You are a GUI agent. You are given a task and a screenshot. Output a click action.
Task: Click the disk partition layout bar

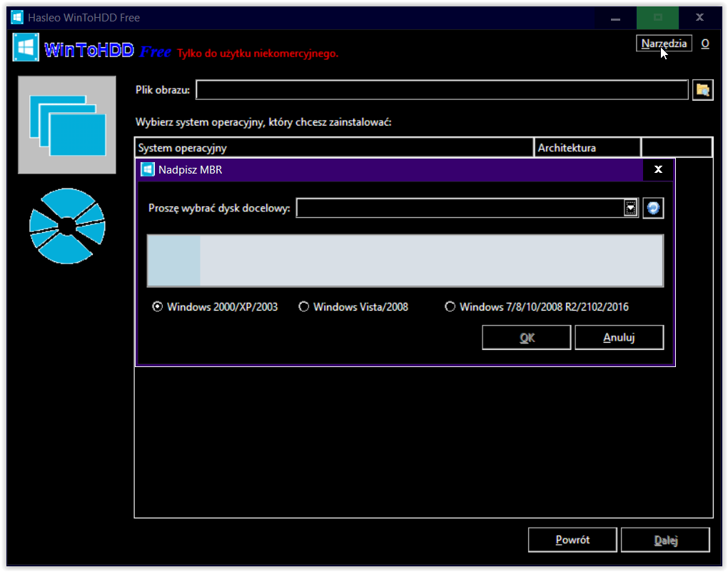point(405,260)
